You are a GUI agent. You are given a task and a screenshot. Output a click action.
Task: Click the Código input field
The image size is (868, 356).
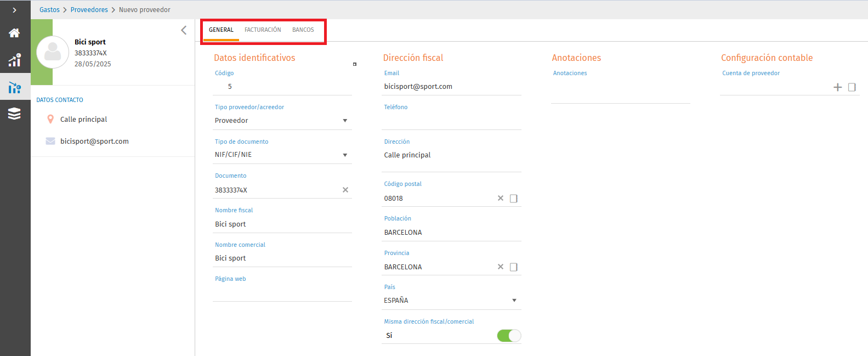(x=282, y=87)
